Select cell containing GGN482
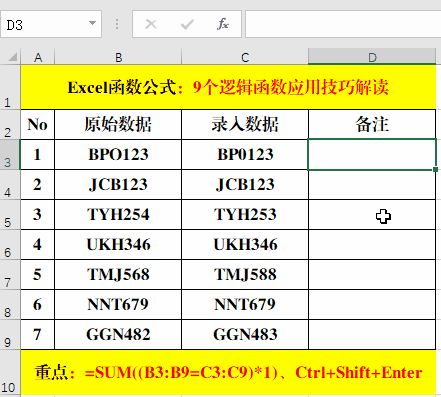Viewport: 441px width, 397px height. pos(118,334)
